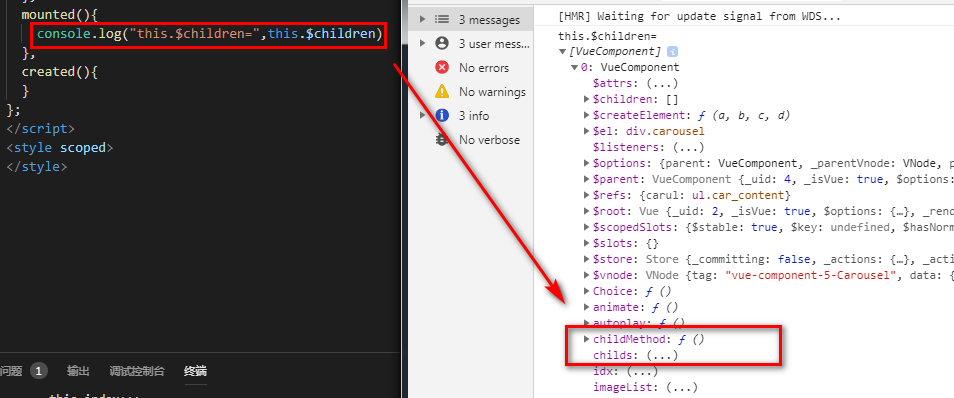954x398 pixels.
Task: Open the 调试控制台 debug console tab
Action: click(137, 371)
